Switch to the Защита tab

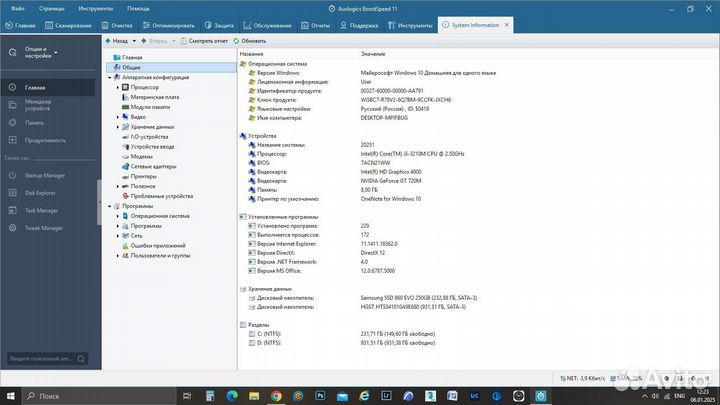(x=219, y=25)
